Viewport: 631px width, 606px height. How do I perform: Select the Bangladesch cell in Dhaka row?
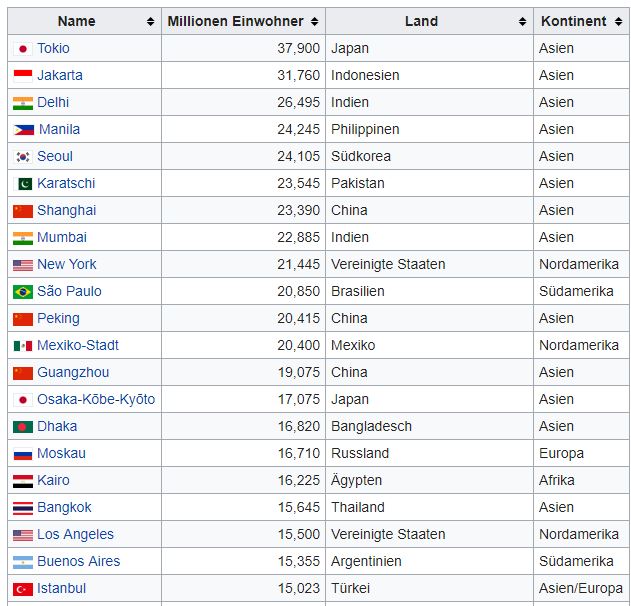(371, 426)
